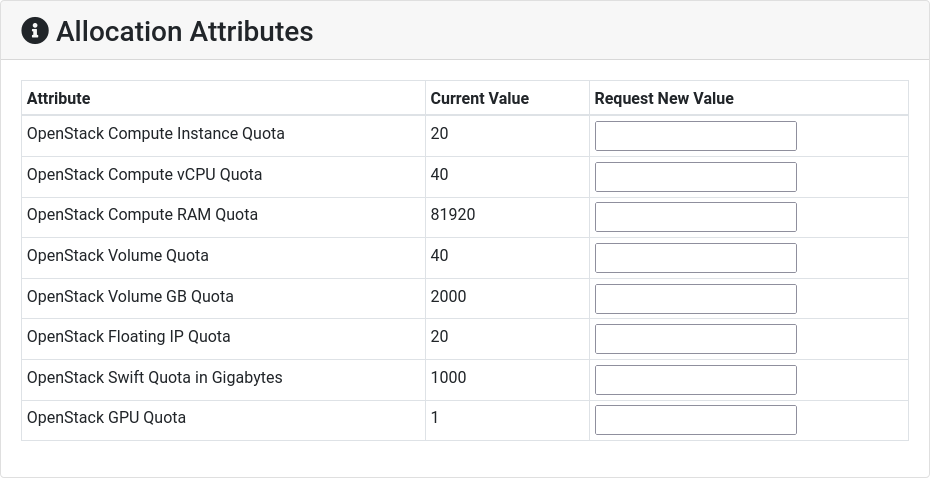Focus the Swift Quota in Gigabytes input field
The height and width of the screenshot is (478, 930).
[x=696, y=380]
